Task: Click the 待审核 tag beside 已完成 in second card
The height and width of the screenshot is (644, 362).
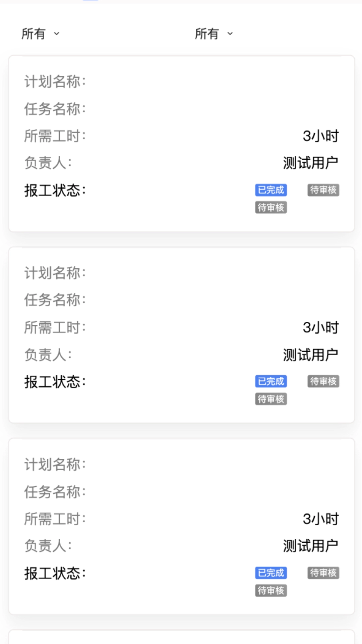Action: [323, 381]
